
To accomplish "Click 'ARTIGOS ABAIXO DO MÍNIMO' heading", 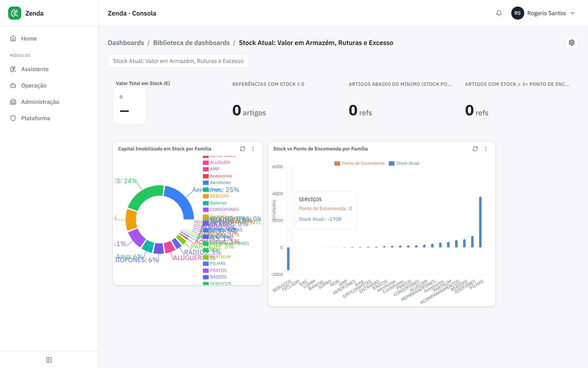I will (400, 84).
